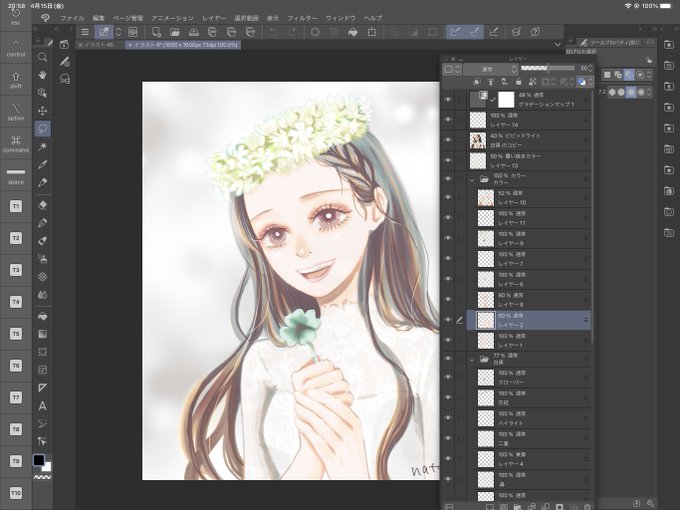
Task: Select the レイヤー1 layer thumbnail
Action: click(485, 340)
